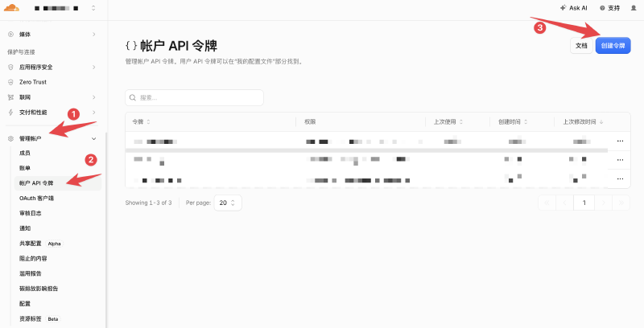
Task: Click the search magnifier icon
Action: (133, 97)
